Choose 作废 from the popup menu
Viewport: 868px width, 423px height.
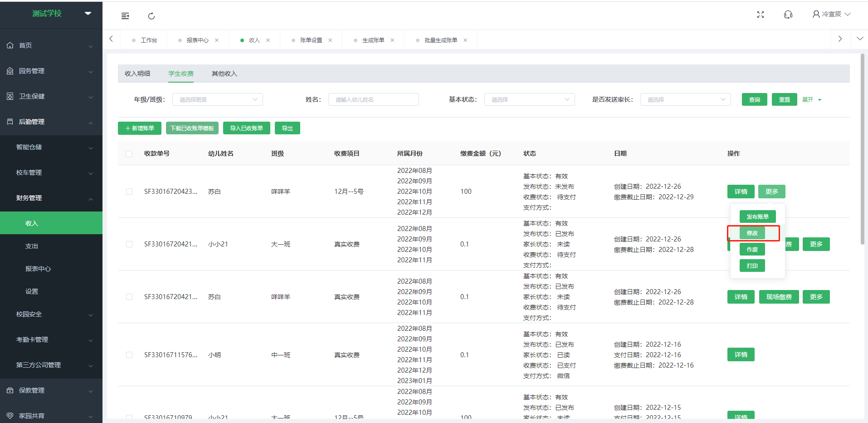(752, 249)
